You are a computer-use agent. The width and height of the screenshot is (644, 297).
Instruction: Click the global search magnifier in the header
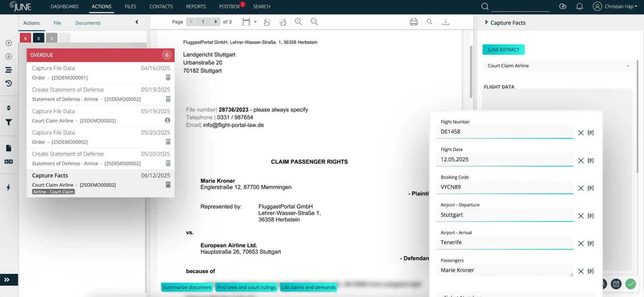(x=485, y=6)
